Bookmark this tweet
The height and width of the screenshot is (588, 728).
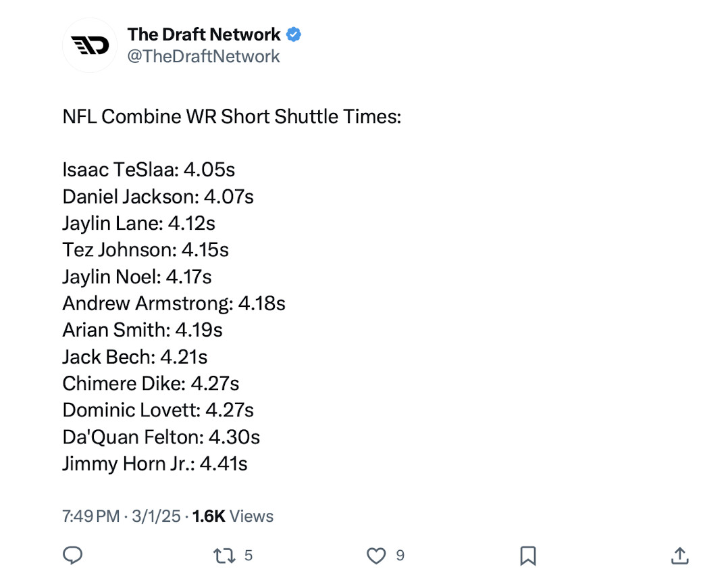[527, 556]
